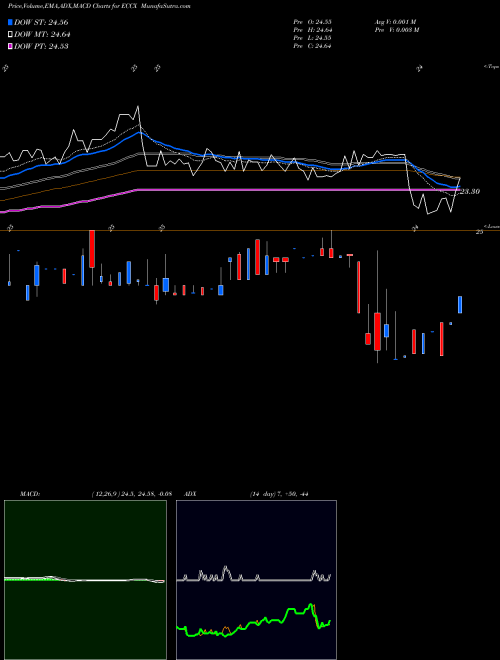Click the 25 price level label
The image size is (500, 660).
click(479, 232)
